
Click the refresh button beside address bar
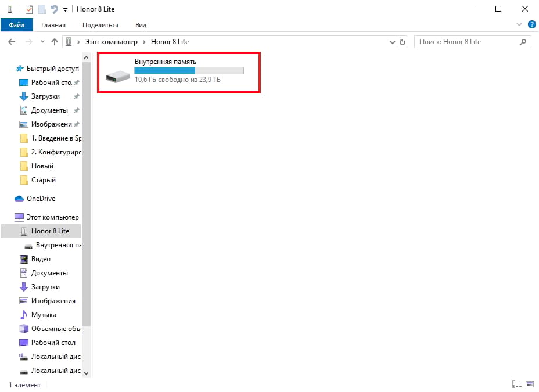click(403, 42)
